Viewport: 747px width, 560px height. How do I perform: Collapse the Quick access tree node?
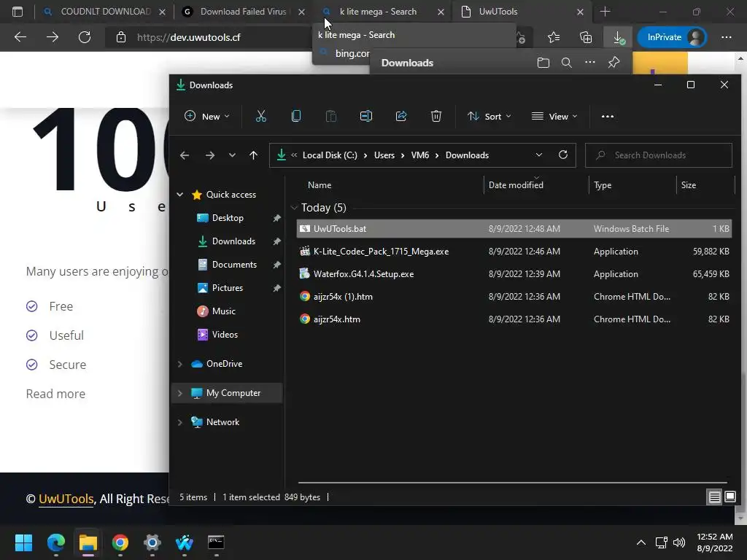(180, 194)
